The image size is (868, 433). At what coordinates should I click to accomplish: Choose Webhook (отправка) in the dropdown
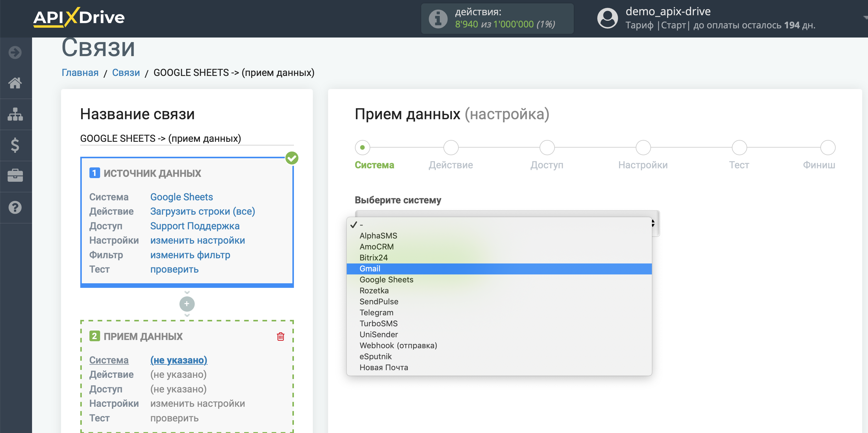pyautogui.click(x=499, y=345)
